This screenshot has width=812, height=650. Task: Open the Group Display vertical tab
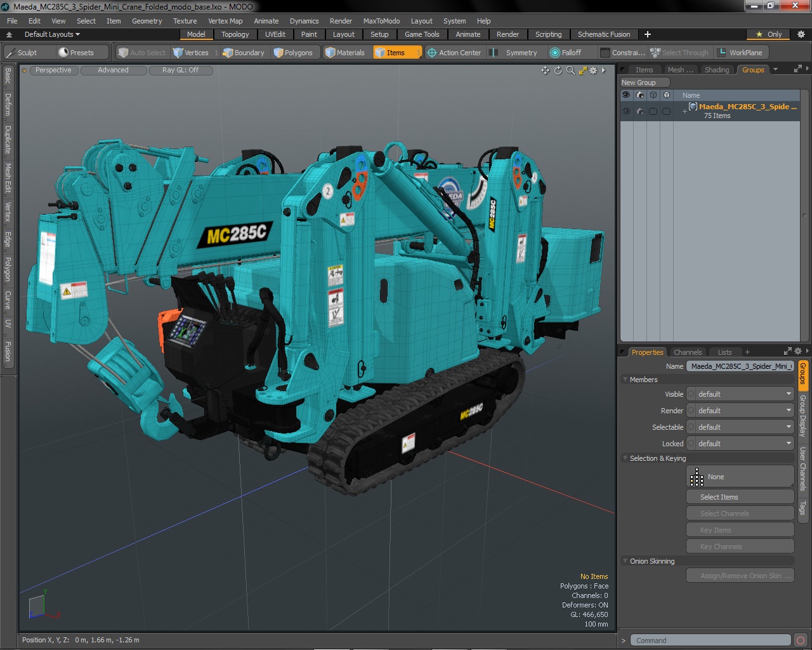pyautogui.click(x=802, y=416)
